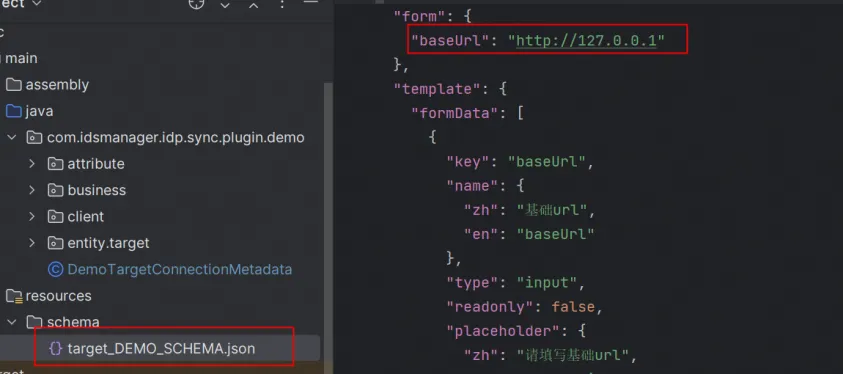The height and width of the screenshot is (374, 843).
Task: Click the http://127.0.0.1 link in editor
Action: click(x=586, y=40)
